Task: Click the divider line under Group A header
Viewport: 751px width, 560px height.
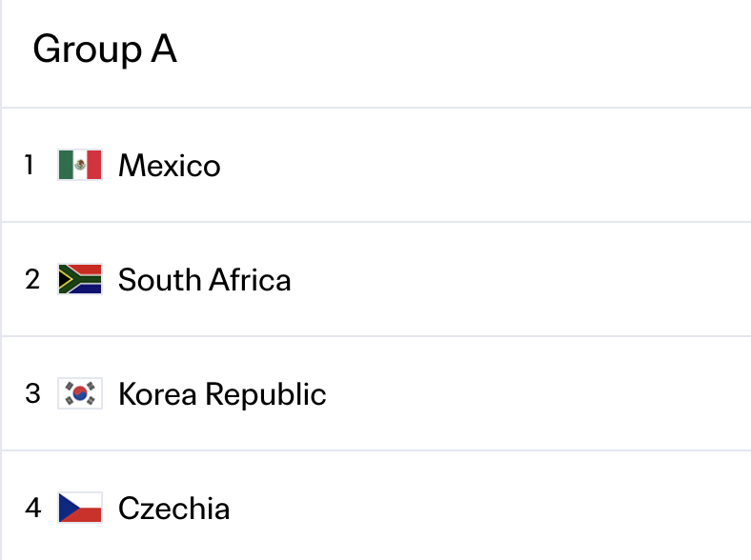Action: pyautogui.click(x=376, y=108)
